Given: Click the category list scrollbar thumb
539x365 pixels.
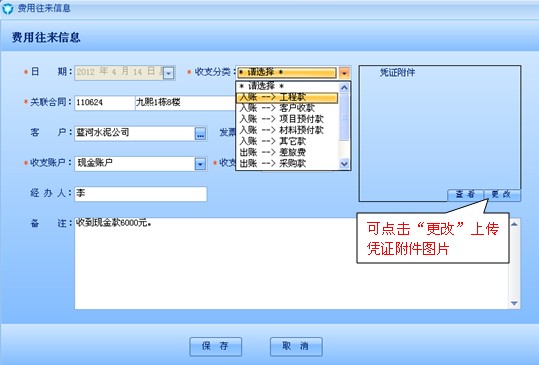Looking at the screenshot, I should tap(344, 117).
